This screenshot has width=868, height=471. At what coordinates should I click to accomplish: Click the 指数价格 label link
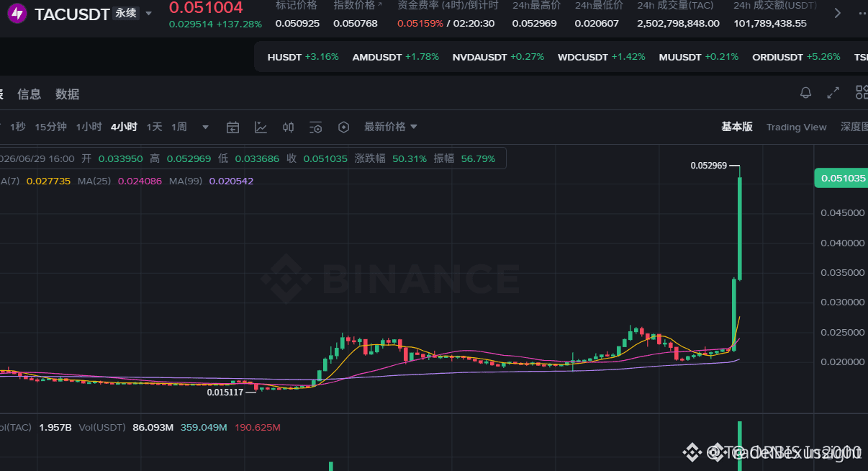[358, 5]
